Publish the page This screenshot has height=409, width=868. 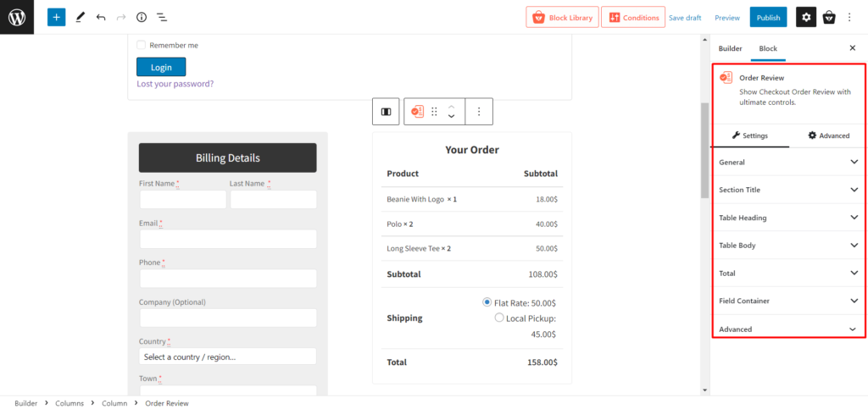(768, 17)
